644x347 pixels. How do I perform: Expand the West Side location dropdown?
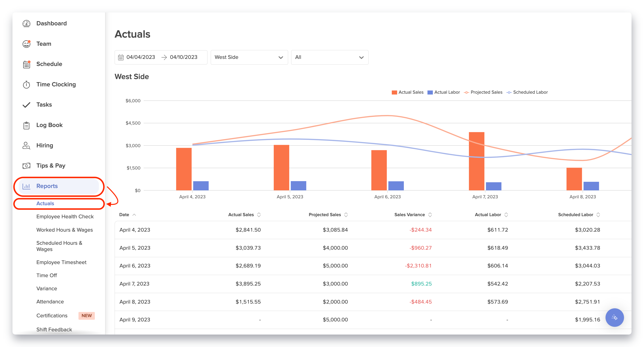click(x=249, y=57)
